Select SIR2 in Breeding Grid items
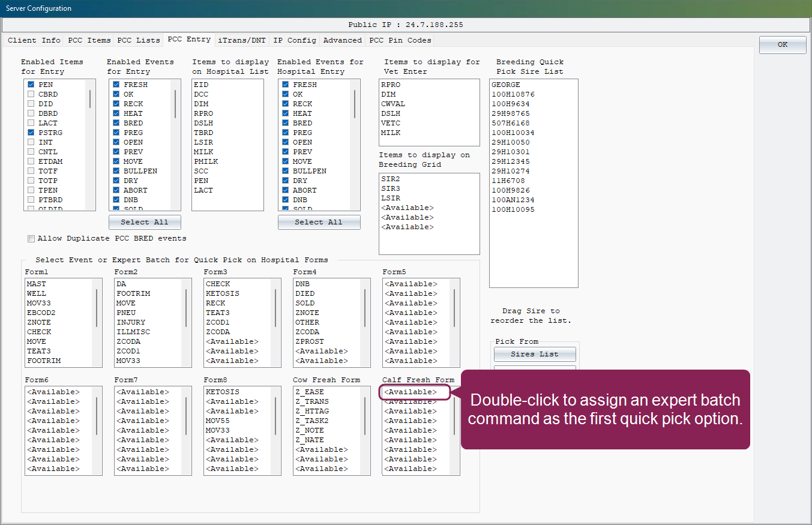This screenshot has height=525, width=812. click(391, 179)
